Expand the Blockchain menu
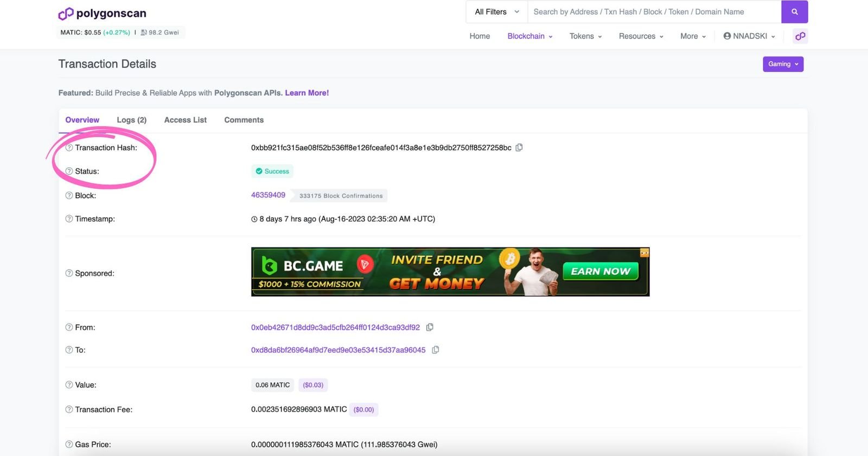Screen dimensions: 868x456 pos(529,36)
